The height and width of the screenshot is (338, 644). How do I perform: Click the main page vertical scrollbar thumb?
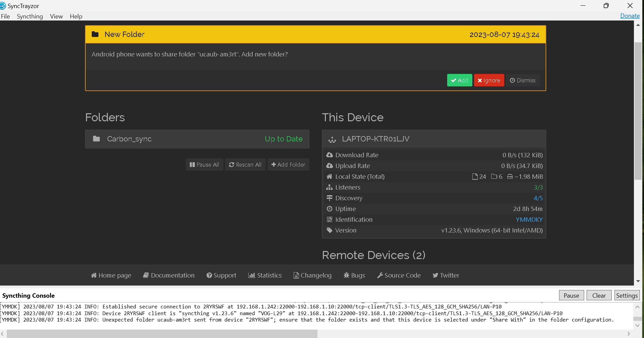[638, 111]
